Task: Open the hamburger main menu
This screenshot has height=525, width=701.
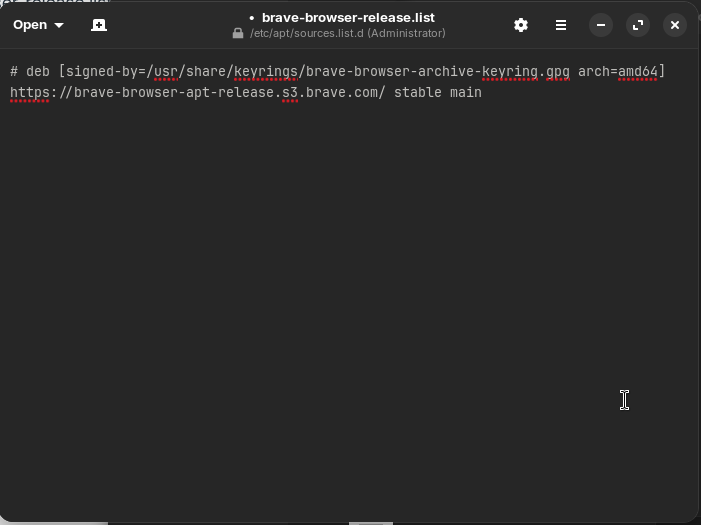Action: [561, 25]
